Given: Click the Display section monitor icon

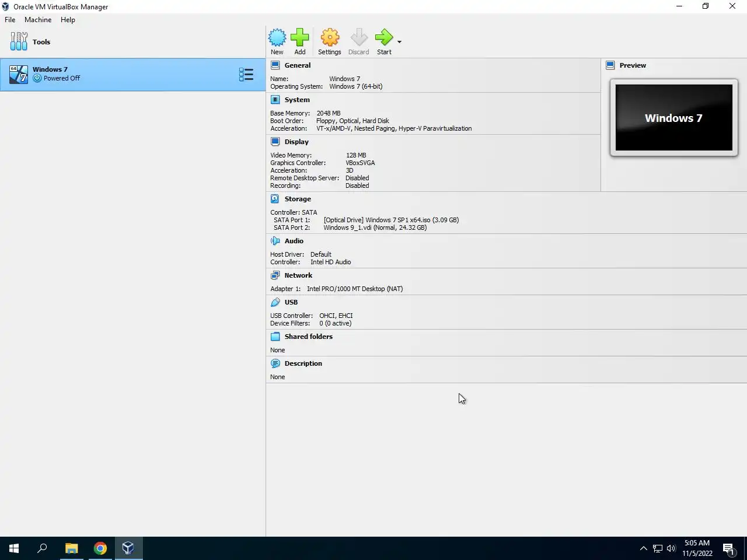Looking at the screenshot, I should point(275,142).
